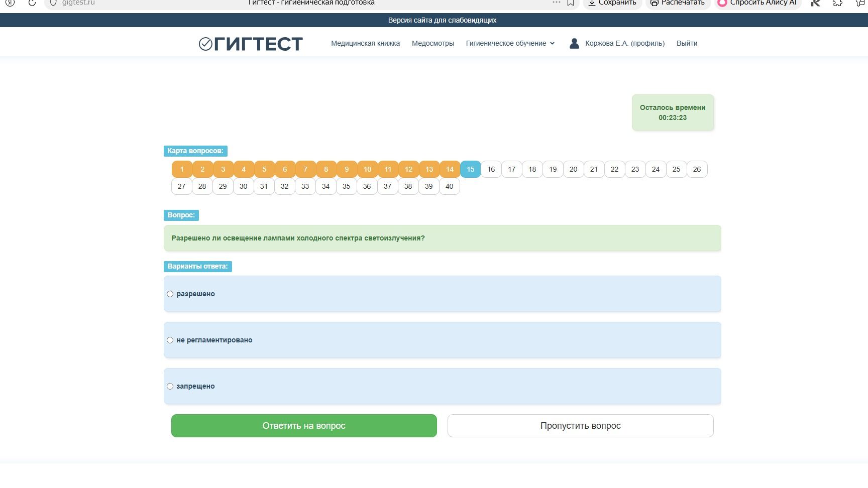Go to question 10 in the map

coord(367,169)
